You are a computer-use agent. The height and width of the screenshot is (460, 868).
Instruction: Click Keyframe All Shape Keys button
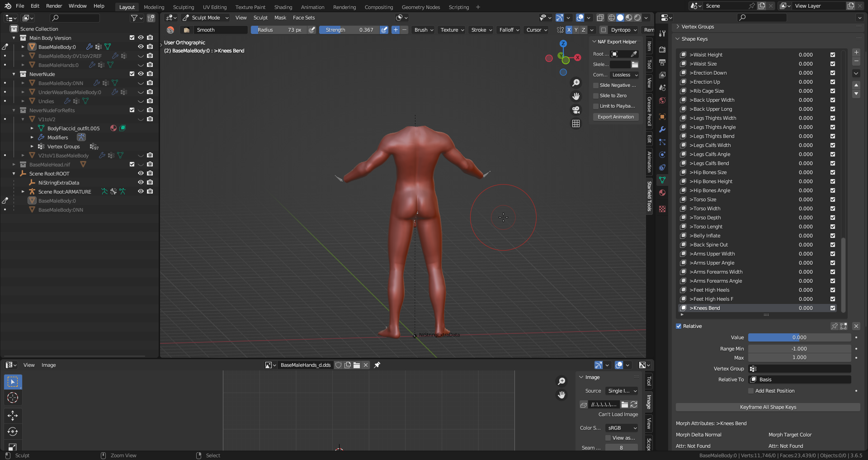point(768,407)
